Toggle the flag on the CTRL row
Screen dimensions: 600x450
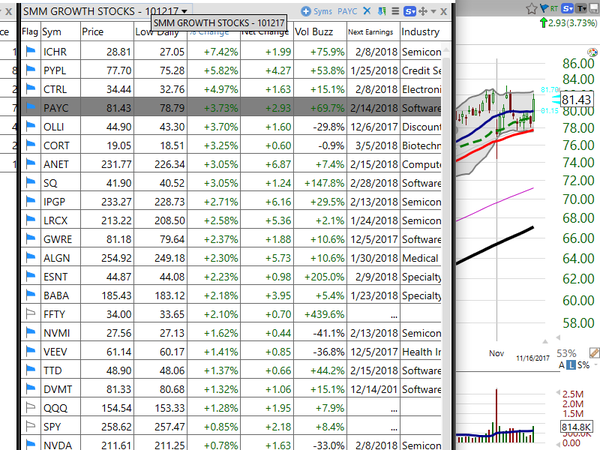[x=30, y=89]
